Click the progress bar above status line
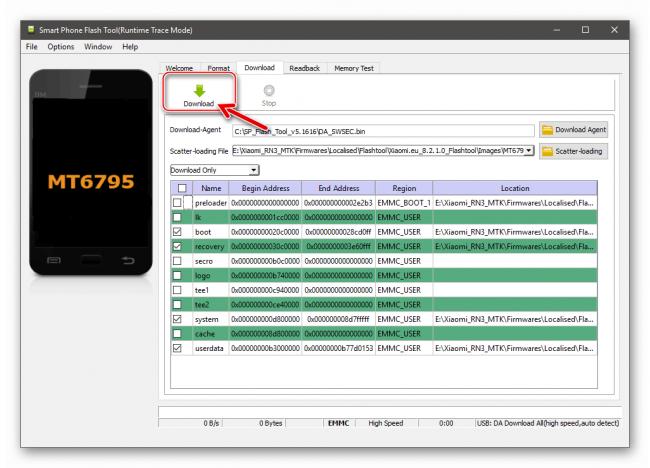Screen dimensions: 650x468 pos(390,412)
